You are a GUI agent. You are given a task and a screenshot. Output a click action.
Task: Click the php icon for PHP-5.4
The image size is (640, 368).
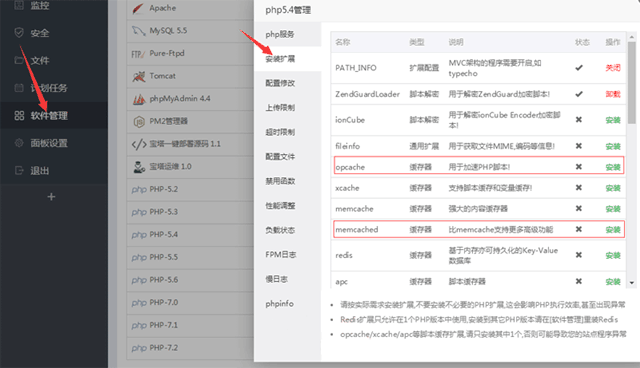(x=139, y=235)
